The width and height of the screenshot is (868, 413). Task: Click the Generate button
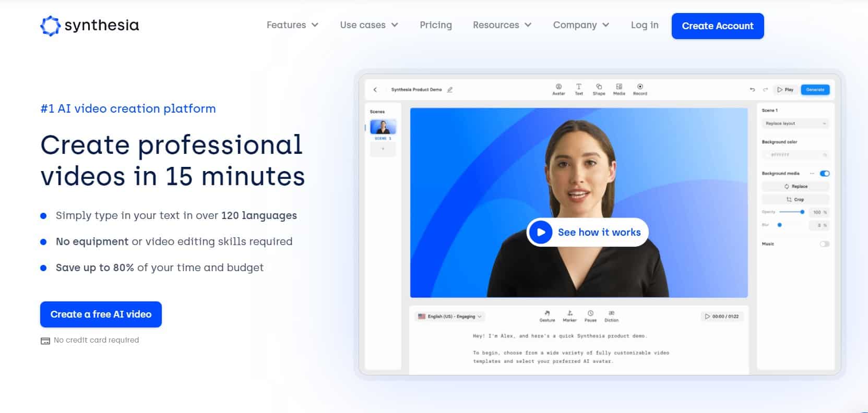[815, 90]
